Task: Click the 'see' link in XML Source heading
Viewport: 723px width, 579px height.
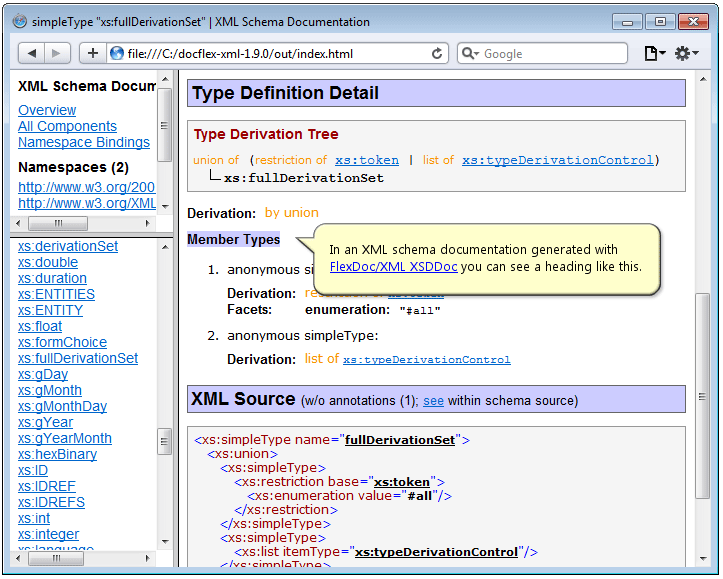Action: pyautogui.click(x=433, y=401)
